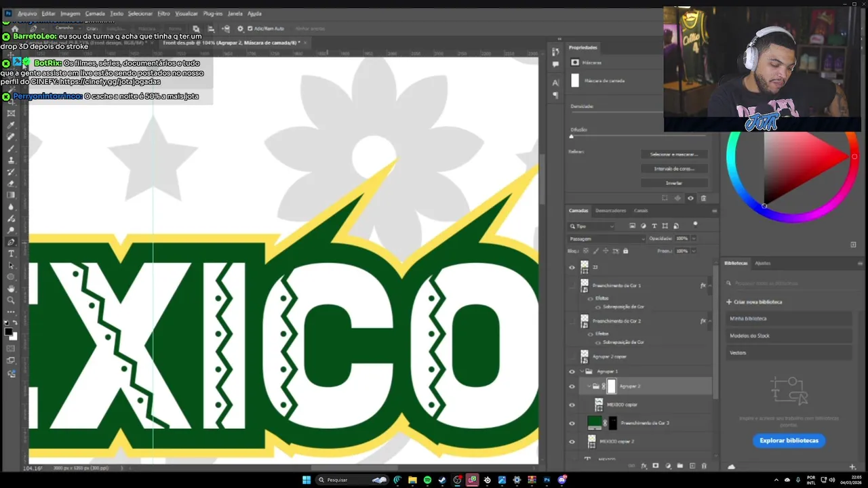Image resolution: width=868 pixels, height=488 pixels.
Task: Select the Gradient tool
Action: [x=11, y=195]
